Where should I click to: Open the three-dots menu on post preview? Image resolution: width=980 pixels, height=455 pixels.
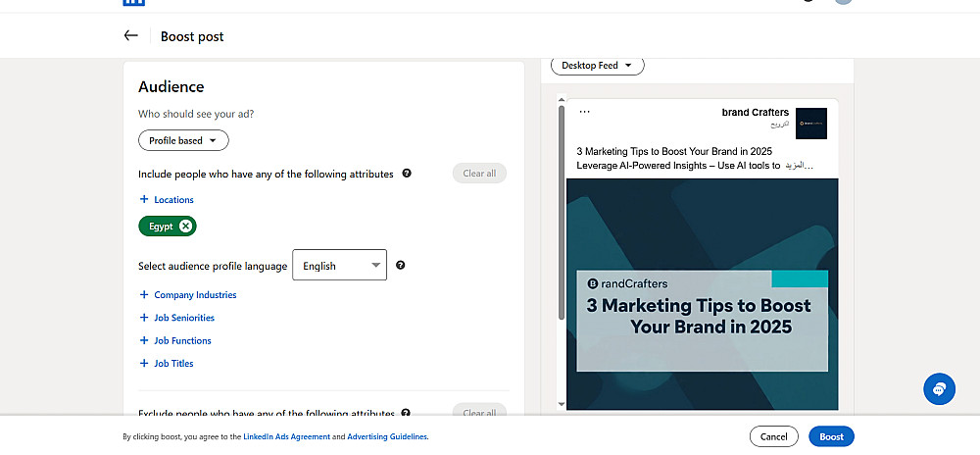tap(585, 112)
